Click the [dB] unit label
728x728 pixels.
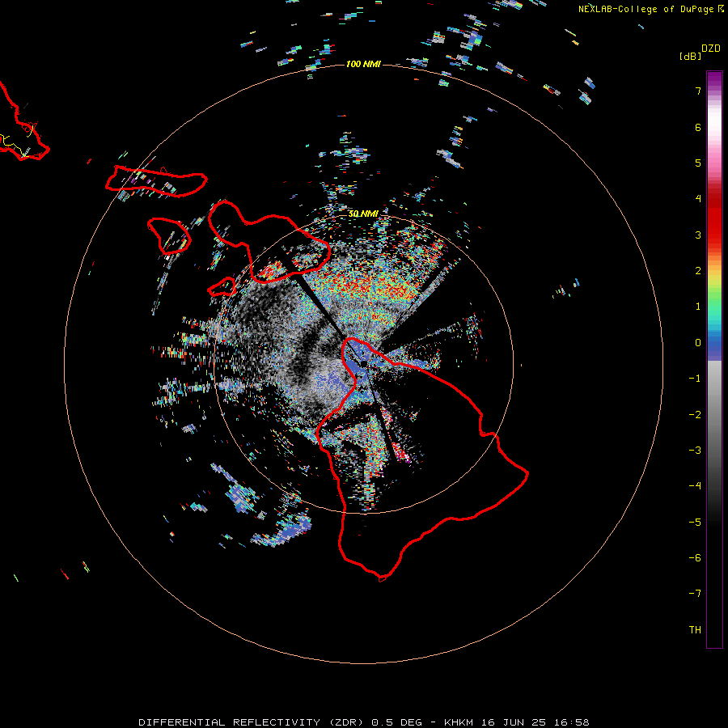pyautogui.click(x=690, y=56)
